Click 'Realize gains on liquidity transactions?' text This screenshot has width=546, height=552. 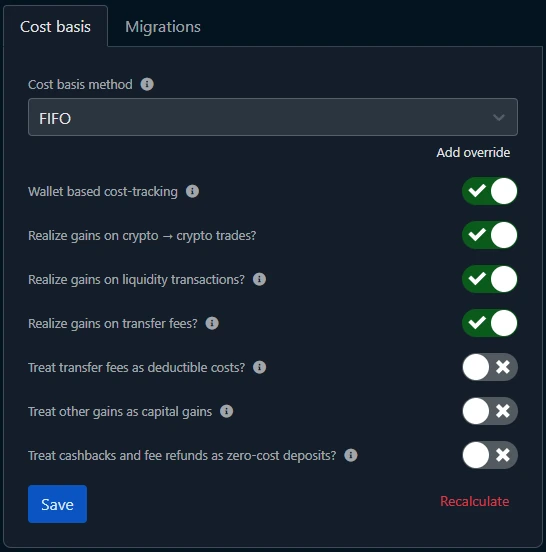136,280
